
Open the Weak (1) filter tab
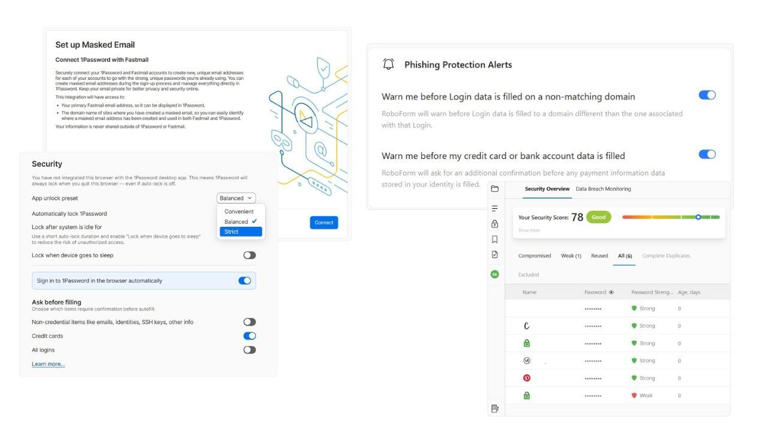[x=571, y=256]
